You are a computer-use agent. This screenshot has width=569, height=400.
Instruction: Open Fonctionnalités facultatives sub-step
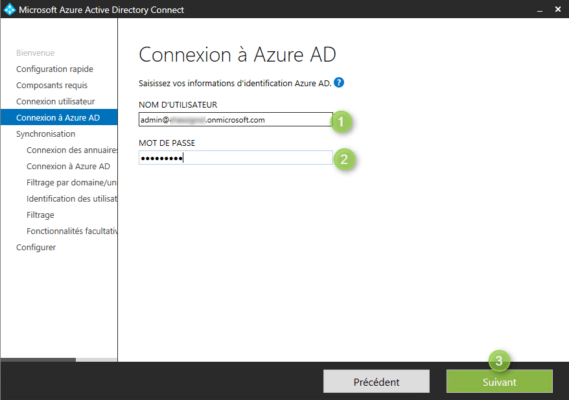[71, 231]
